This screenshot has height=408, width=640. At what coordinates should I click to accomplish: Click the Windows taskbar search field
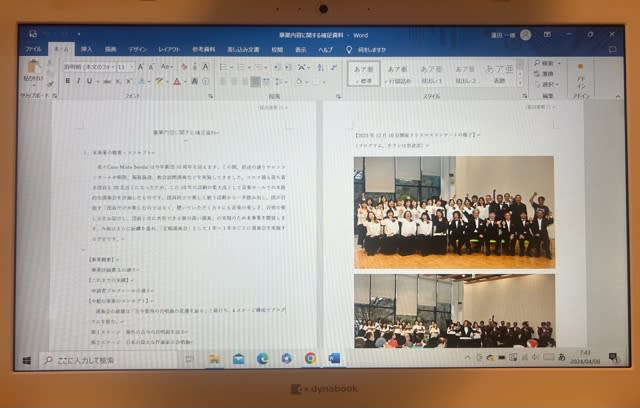110,360
